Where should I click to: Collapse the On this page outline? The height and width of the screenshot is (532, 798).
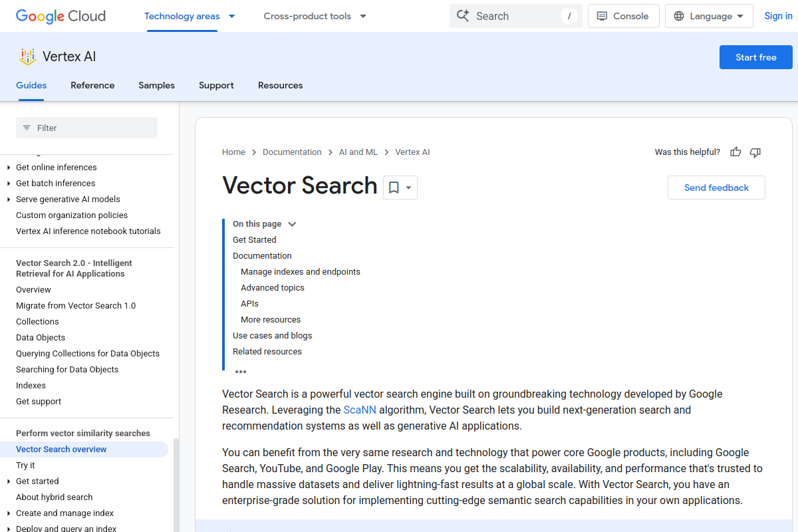click(292, 223)
